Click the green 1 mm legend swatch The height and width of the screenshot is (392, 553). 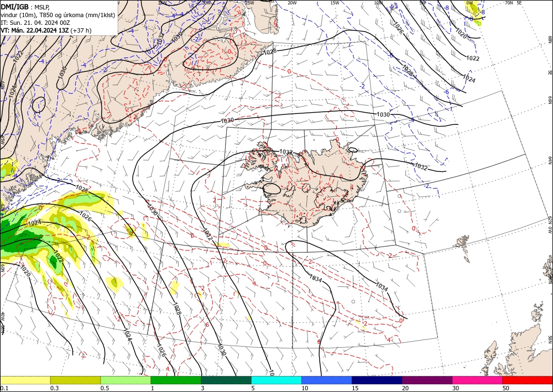[x=176, y=380]
